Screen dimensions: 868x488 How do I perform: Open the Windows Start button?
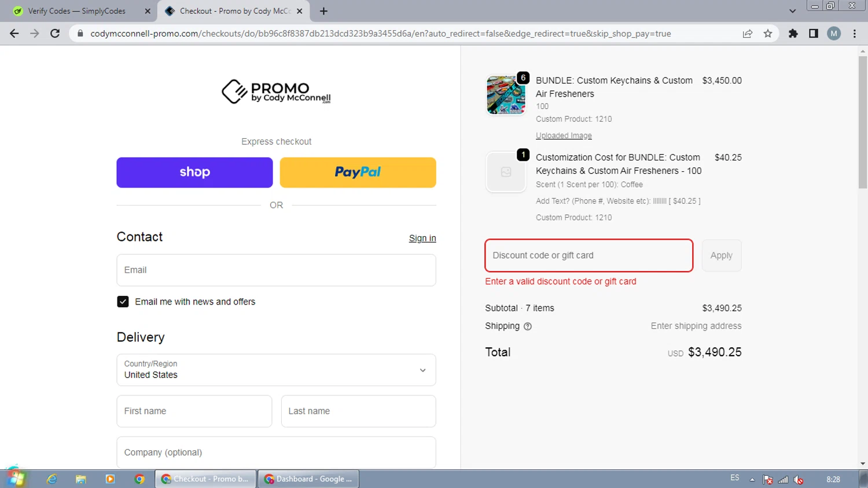(15, 478)
